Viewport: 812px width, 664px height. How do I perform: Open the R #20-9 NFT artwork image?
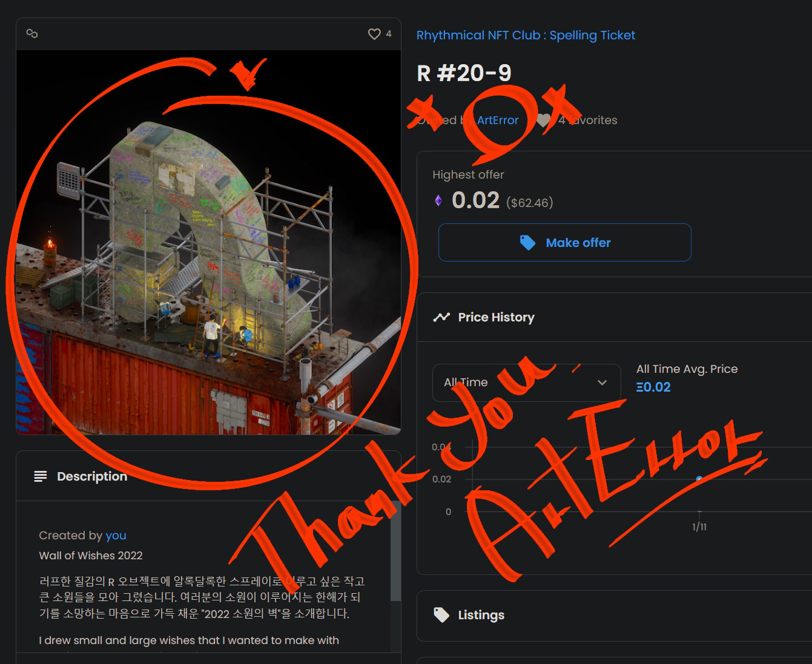[x=208, y=242]
